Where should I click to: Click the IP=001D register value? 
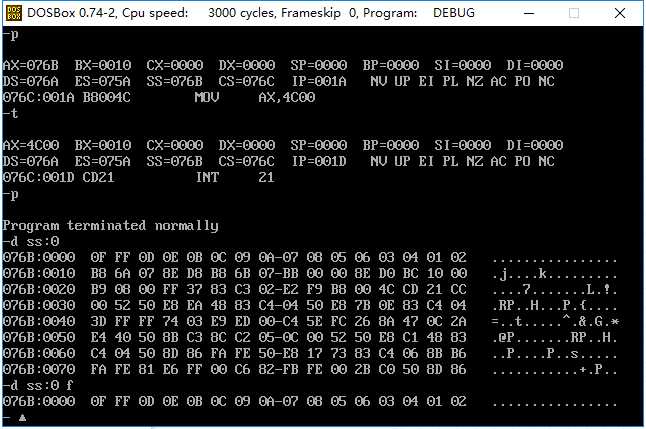(x=319, y=161)
